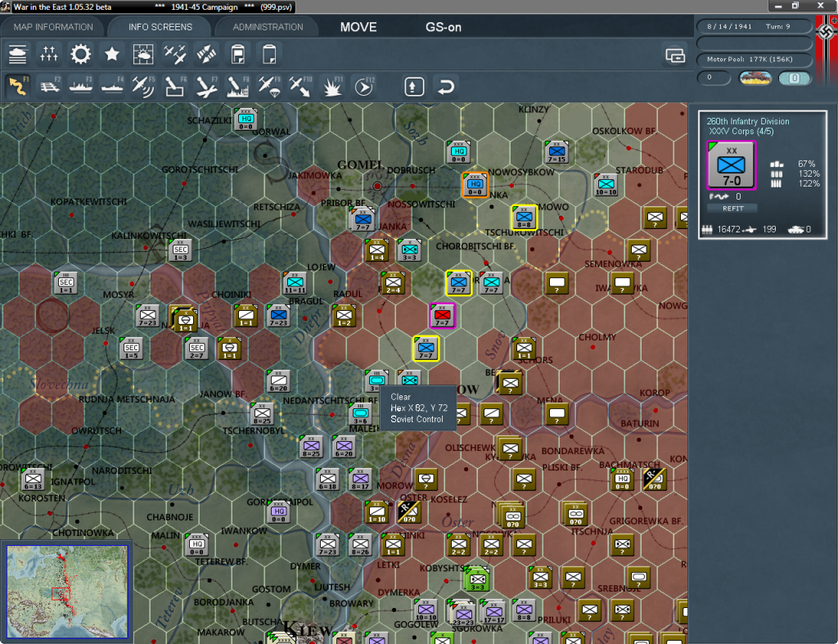The height and width of the screenshot is (644, 838).
Task: Click the light blue 0 toggle button
Action: point(794,78)
